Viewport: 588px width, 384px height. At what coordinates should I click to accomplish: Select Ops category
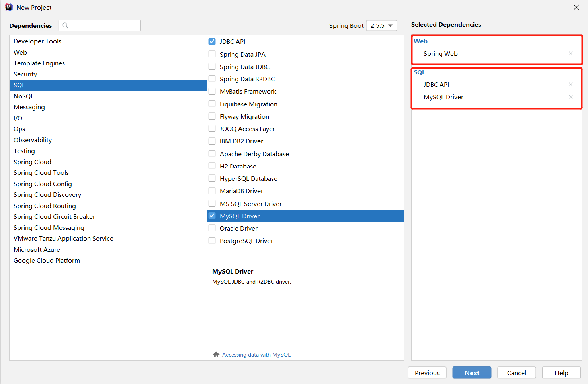pyautogui.click(x=108, y=129)
